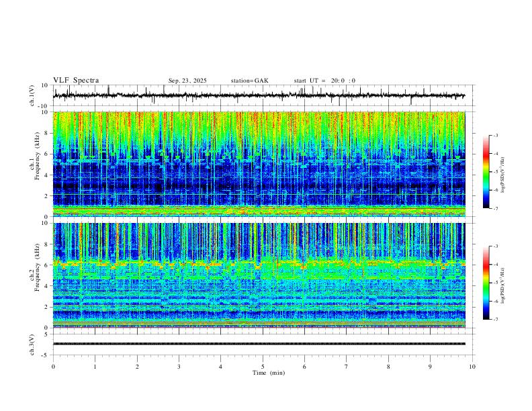Click the time axis tick label "0"

coord(53,367)
